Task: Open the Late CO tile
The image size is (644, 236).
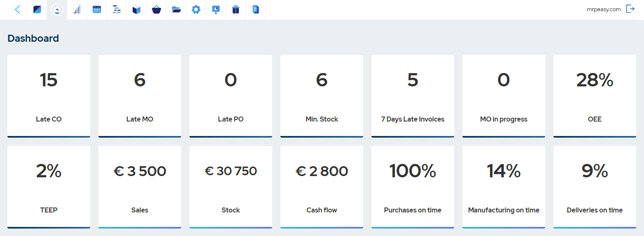Action: [x=49, y=96]
